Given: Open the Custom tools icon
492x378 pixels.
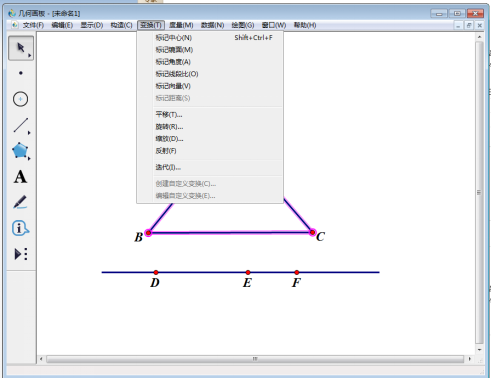Looking at the screenshot, I should [21, 254].
